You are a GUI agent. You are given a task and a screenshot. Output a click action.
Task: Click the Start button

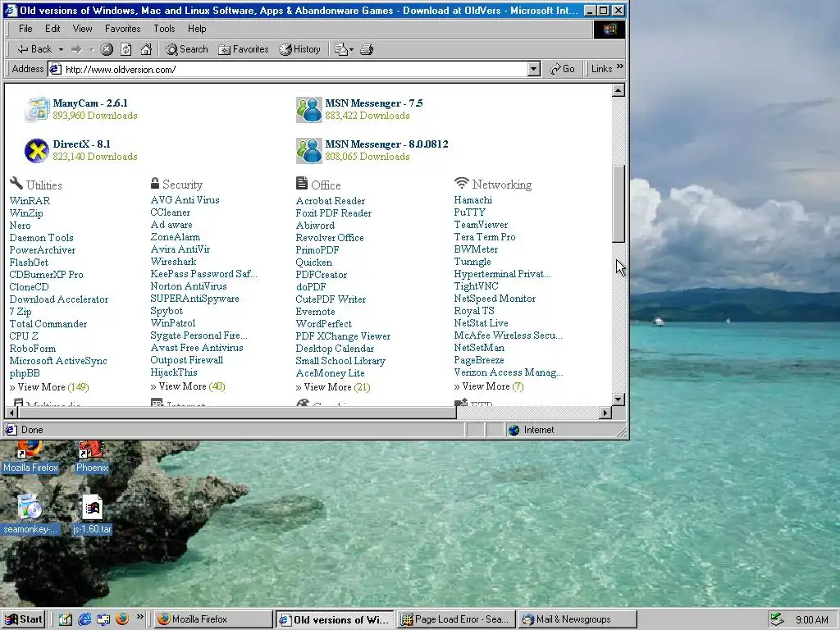[x=24, y=619]
